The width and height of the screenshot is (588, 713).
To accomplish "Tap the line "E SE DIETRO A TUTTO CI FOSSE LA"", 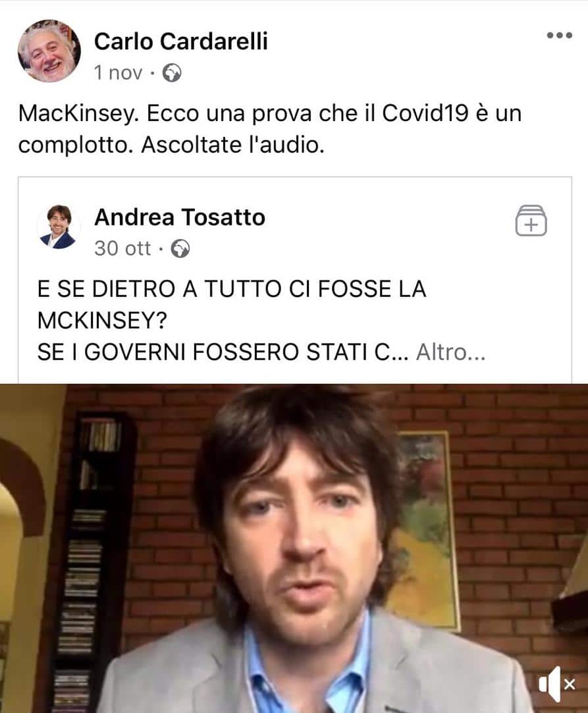I will [232, 289].
